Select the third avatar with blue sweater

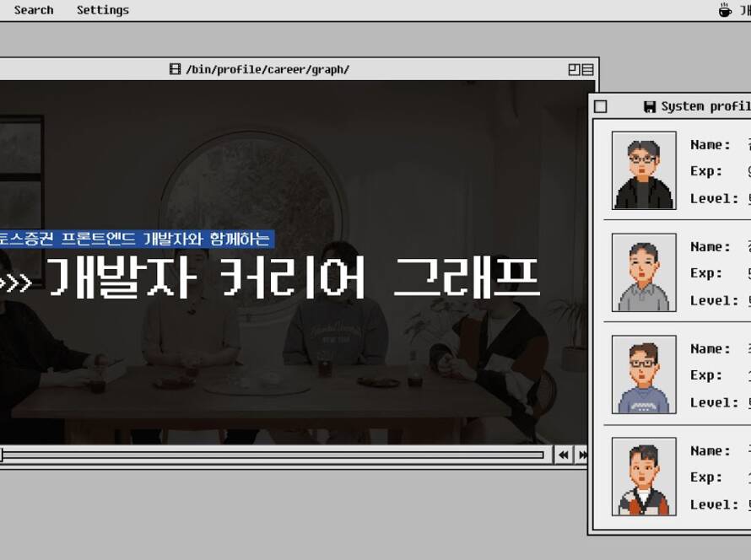(x=644, y=374)
